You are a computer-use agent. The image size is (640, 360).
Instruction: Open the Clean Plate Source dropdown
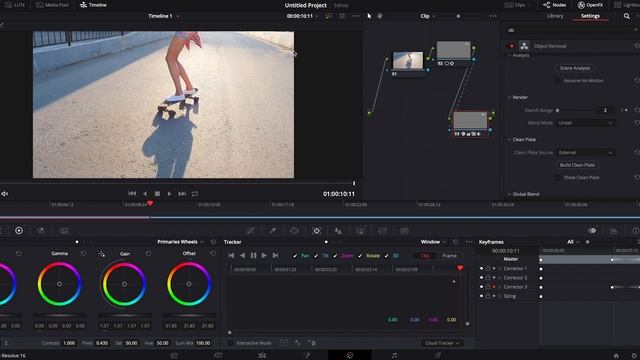coord(585,153)
